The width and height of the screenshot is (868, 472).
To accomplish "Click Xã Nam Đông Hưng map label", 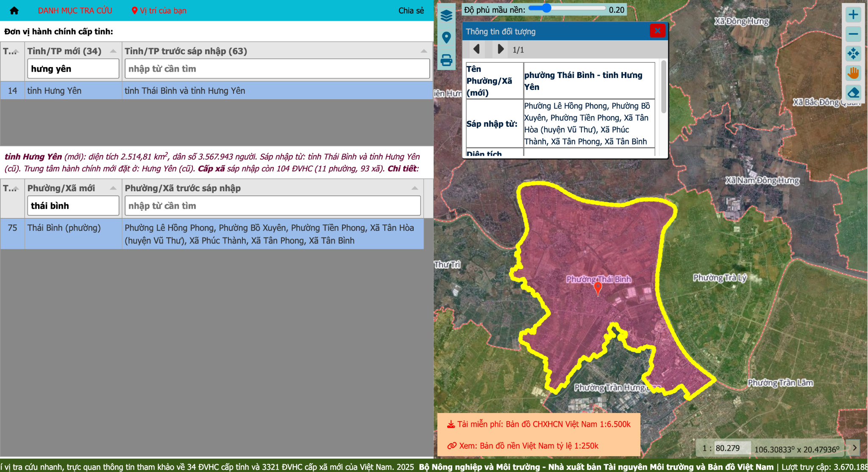I will (762, 181).
